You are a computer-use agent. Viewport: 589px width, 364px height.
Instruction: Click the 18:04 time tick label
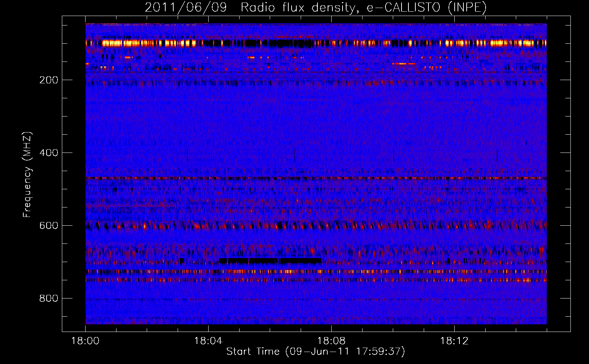click(x=208, y=341)
